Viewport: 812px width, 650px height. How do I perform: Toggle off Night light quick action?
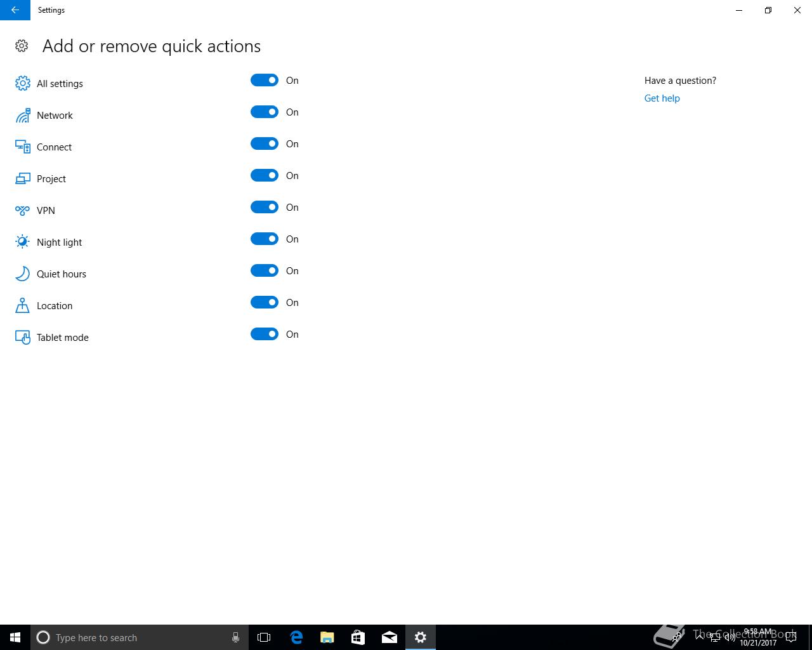(265, 239)
